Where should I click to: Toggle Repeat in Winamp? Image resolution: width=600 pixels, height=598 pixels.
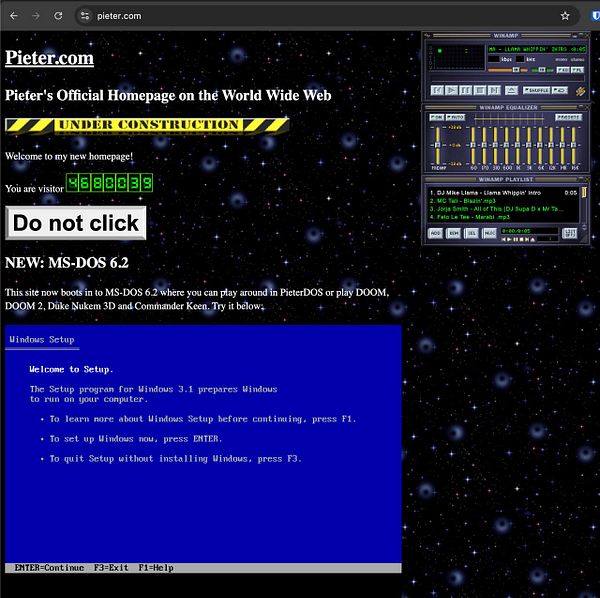pyautogui.click(x=560, y=90)
